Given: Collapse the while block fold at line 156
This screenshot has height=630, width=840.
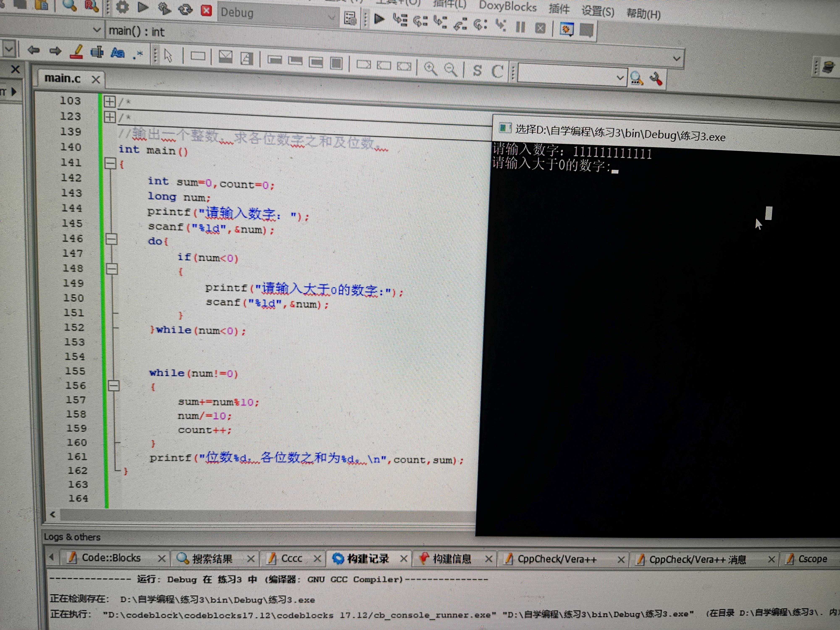Looking at the screenshot, I should tap(114, 386).
